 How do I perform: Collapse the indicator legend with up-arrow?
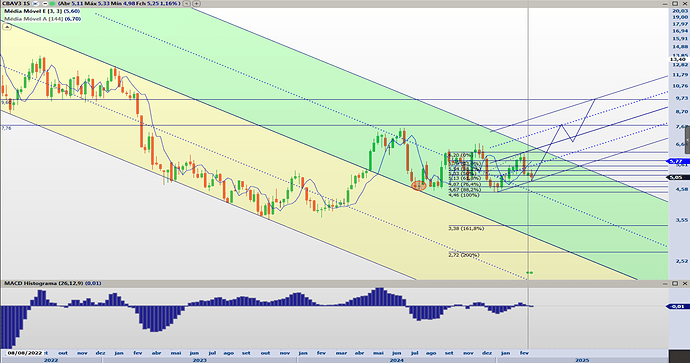(7, 27)
